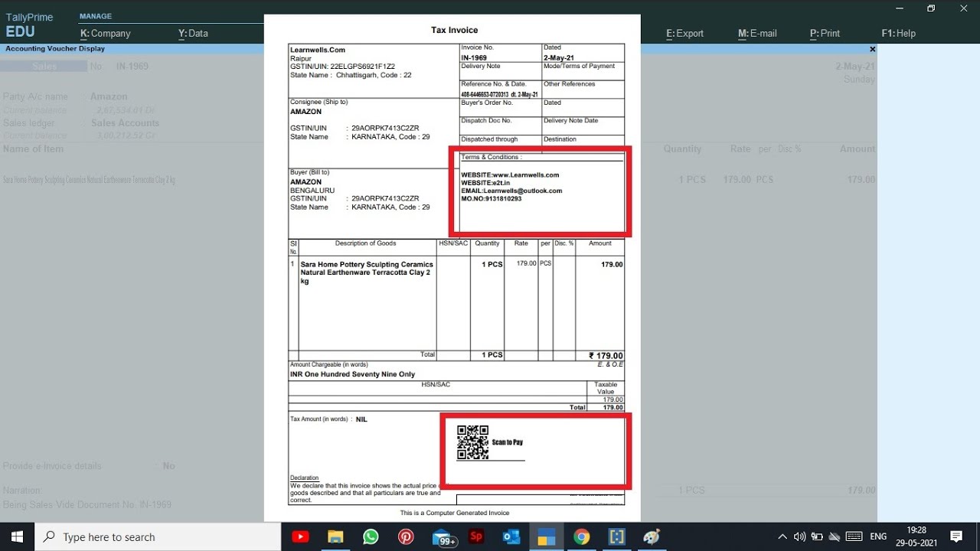Viewport: 980px width, 551px height.
Task: Open the clock showing 19:28
Action: pyautogui.click(x=916, y=536)
